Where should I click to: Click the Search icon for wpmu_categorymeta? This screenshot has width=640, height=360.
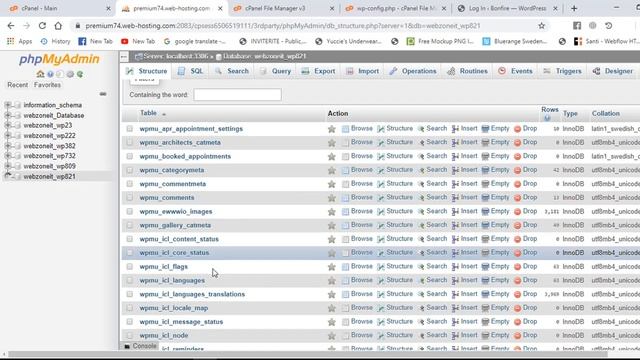pos(421,170)
